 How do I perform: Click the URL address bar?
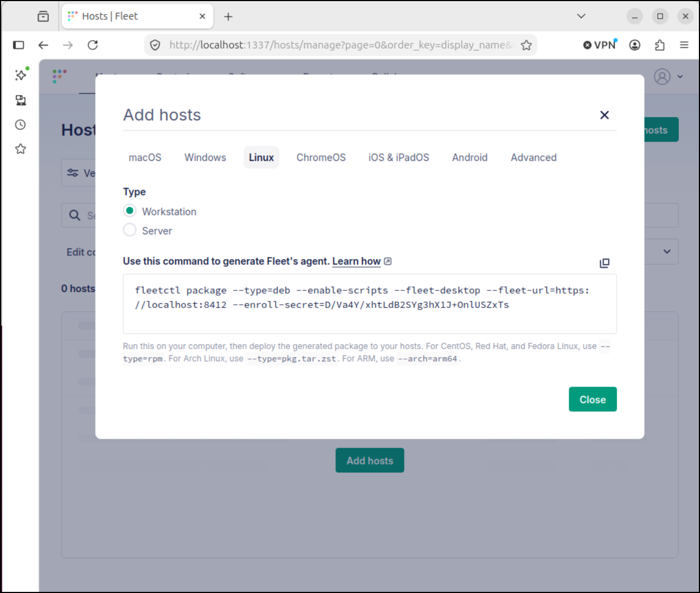click(340, 45)
